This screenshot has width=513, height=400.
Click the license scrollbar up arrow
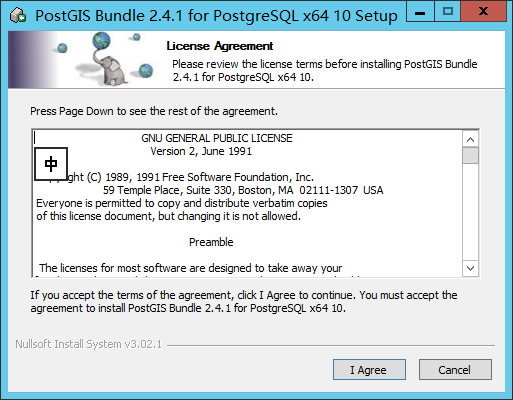[470, 139]
